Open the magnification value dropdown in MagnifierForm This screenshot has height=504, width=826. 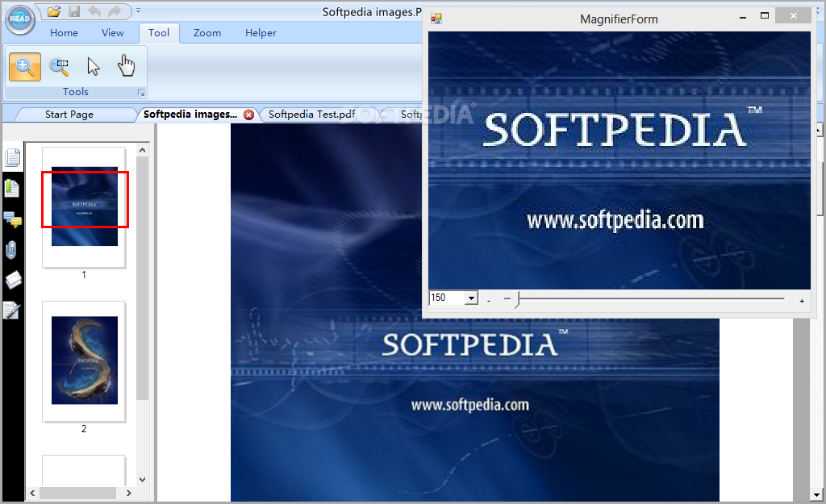tap(471, 298)
